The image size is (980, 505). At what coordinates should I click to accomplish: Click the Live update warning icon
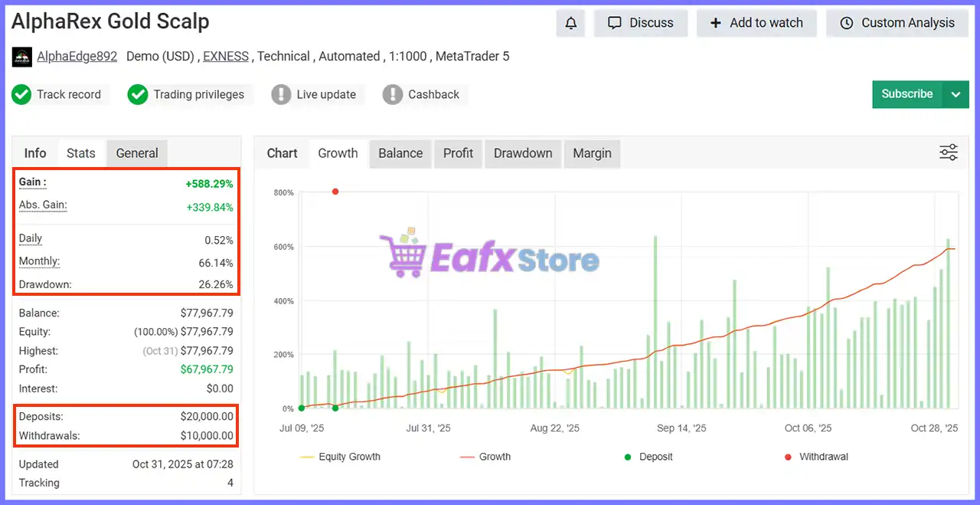pos(281,95)
